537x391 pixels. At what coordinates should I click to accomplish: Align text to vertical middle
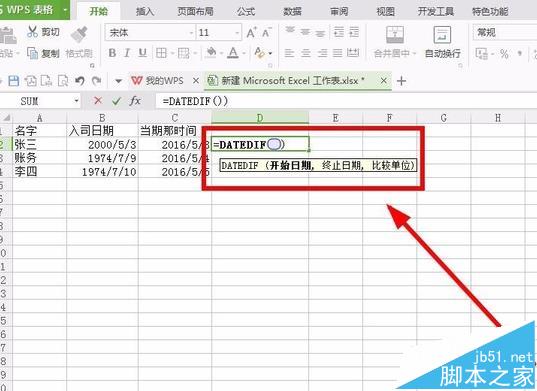coord(305,32)
